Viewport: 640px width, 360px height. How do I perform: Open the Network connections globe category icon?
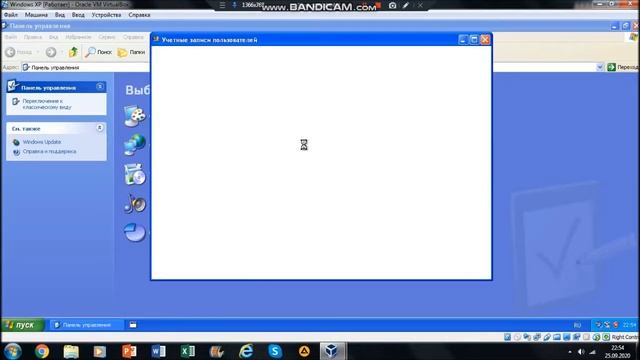[x=135, y=145]
